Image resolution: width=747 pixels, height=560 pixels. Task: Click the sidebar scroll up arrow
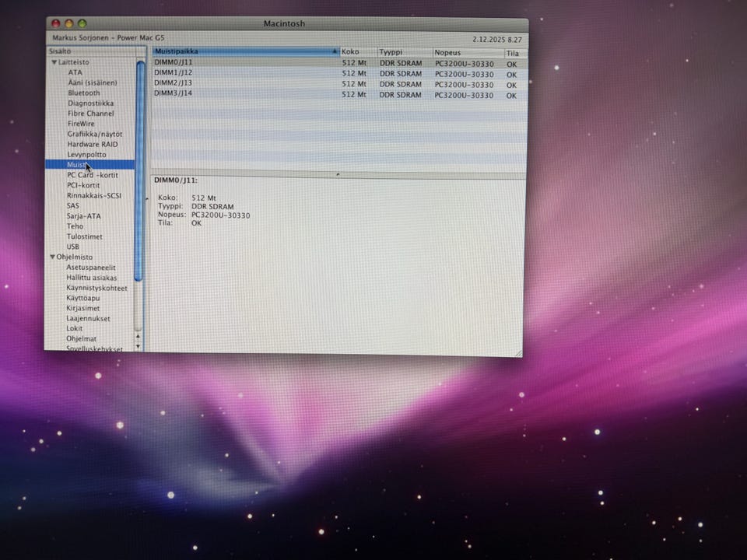(x=139, y=335)
